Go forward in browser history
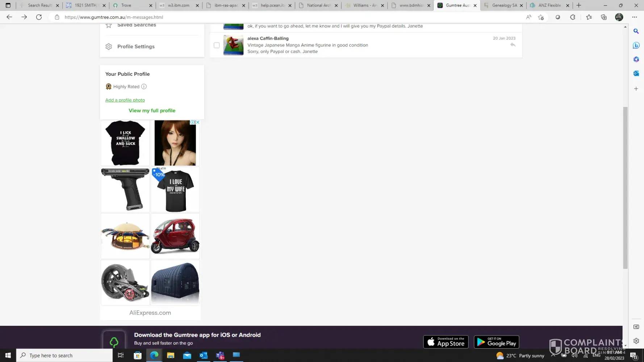The image size is (644, 362). point(24,17)
